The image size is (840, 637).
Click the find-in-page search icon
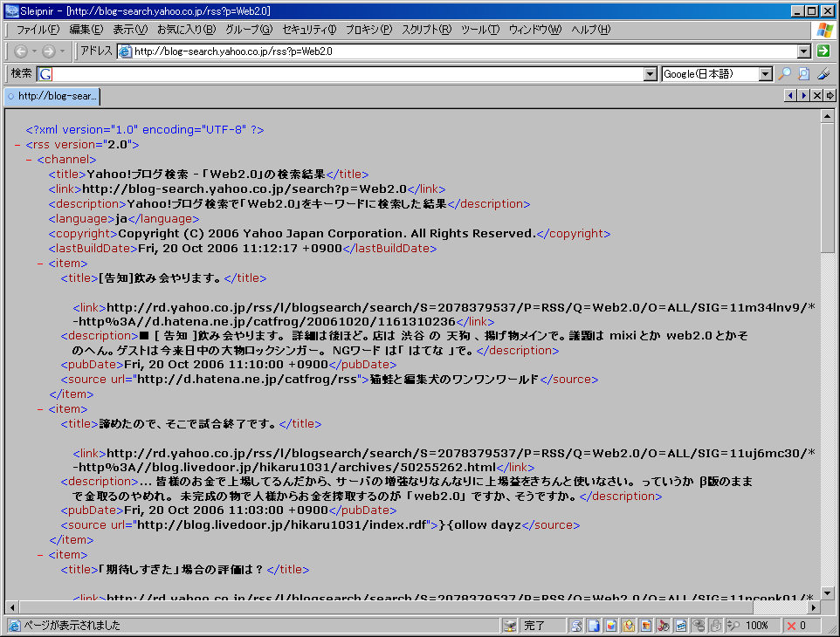pyautogui.click(x=804, y=74)
